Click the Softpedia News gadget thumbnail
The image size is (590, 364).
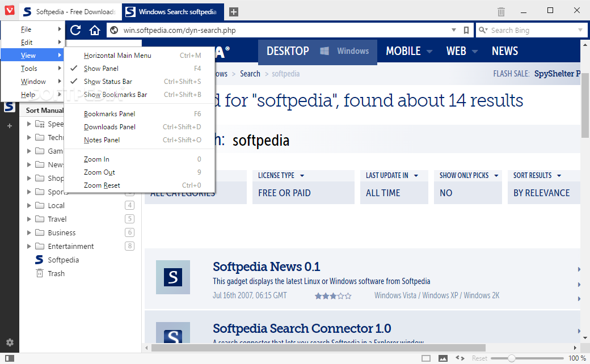172,277
